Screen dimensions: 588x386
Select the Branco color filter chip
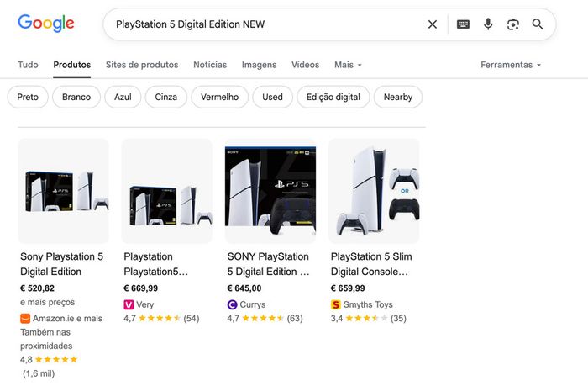(76, 97)
